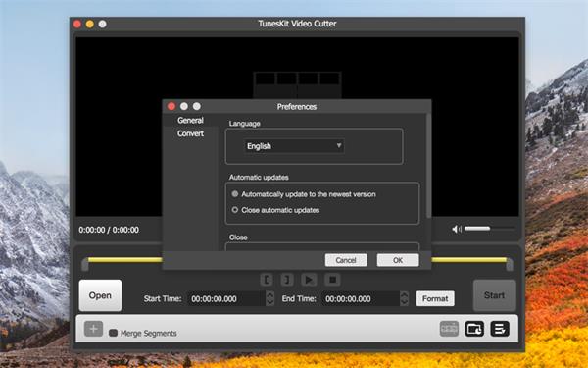The height and width of the screenshot is (368, 588).
Task: Click the Preferences dialog vertical scrollbar
Action: point(428,165)
